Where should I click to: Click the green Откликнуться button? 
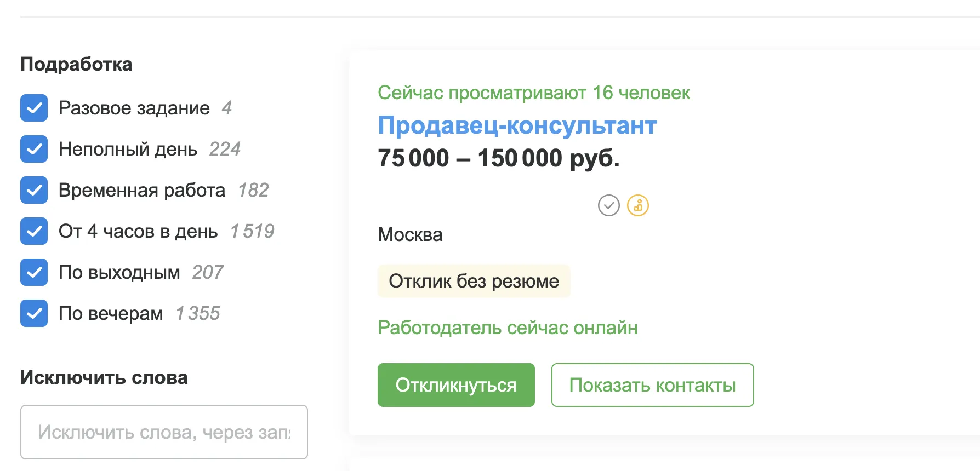tap(456, 385)
